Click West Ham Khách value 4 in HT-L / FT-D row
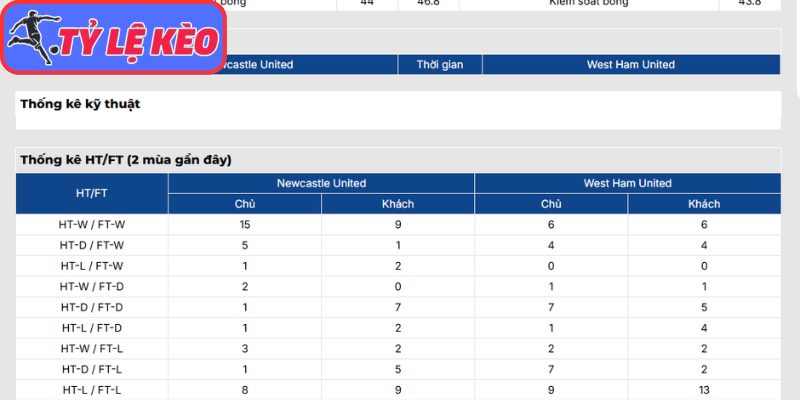Viewport: 800px width, 400px height. (x=704, y=328)
